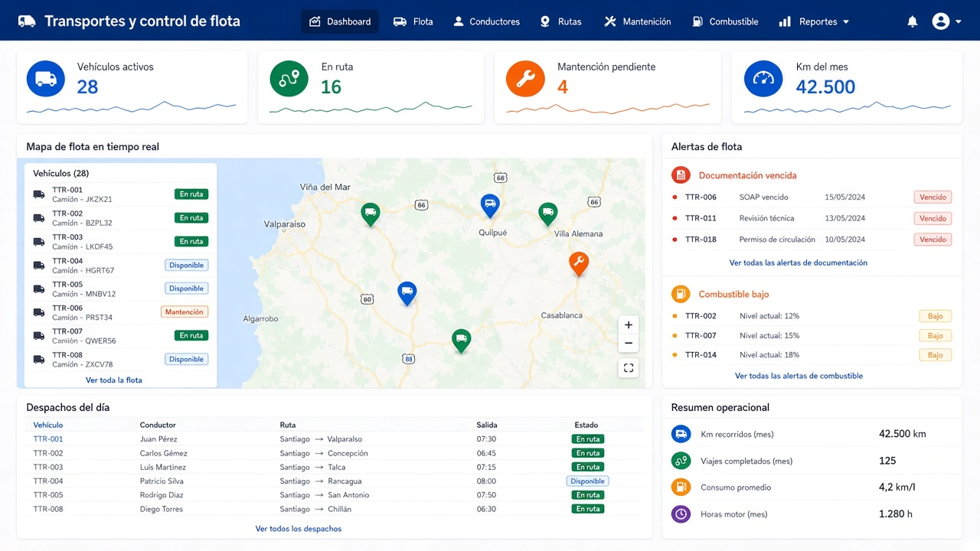Click the Mantención status badge for TTR-006
The height and width of the screenshot is (551, 980).
pos(185,312)
